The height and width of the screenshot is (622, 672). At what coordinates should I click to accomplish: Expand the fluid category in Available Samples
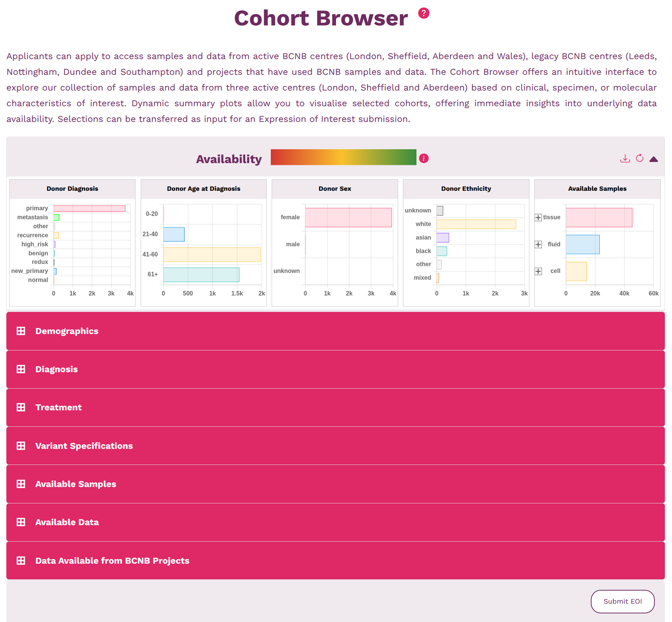click(x=538, y=244)
